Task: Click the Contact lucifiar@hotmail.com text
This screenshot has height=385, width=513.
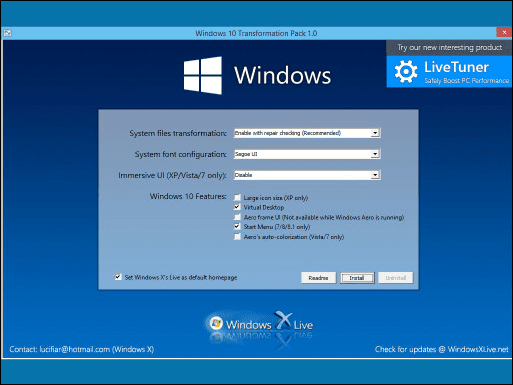Action: click(82, 349)
